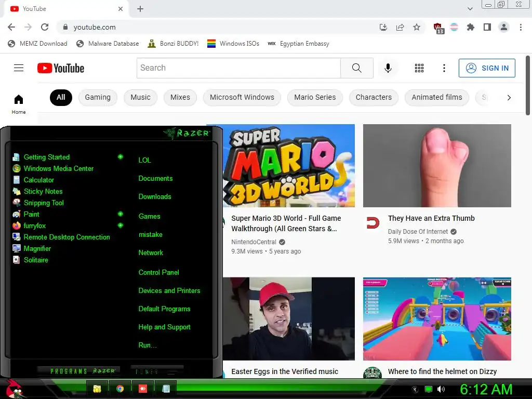Go forward with the browser forward arrow

click(28, 27)
